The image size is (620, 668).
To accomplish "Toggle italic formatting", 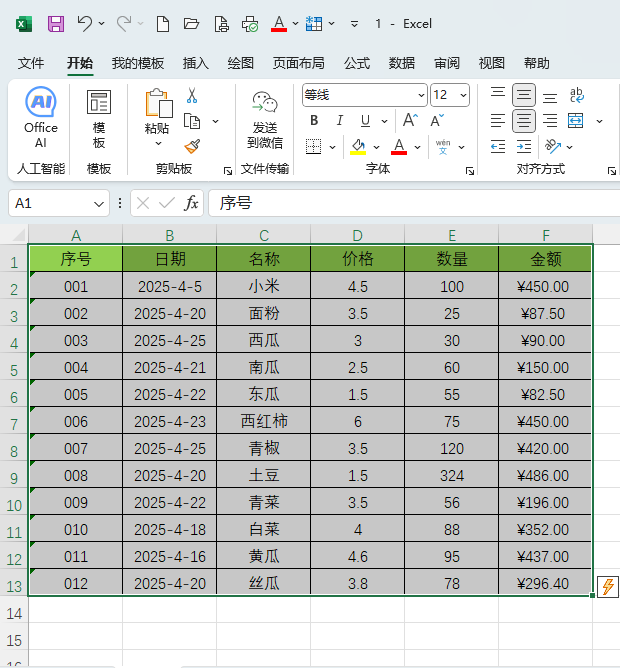I will [340, 121].
